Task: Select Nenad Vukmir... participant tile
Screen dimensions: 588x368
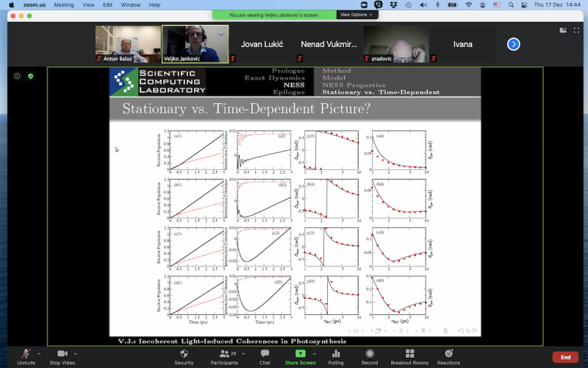Action: click(329, 44)
